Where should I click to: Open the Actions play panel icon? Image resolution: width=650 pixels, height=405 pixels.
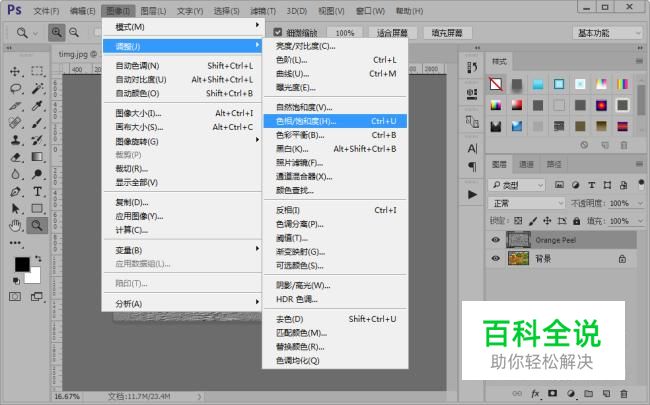(472, 194)
